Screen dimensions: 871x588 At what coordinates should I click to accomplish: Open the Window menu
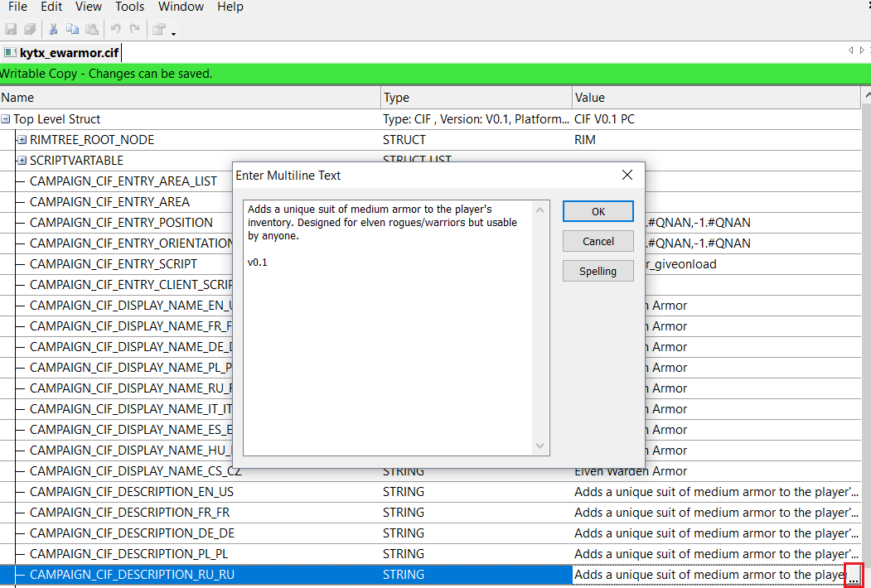click(x=181, y=7)
